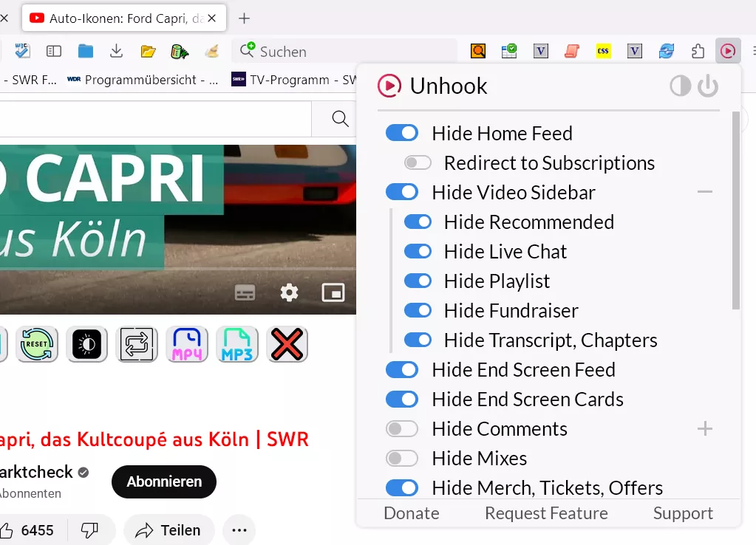Image resolution: width=756 pixels, height=545 pixels.
Task: Open video player settings gear
Action: (x=289, y=292)
